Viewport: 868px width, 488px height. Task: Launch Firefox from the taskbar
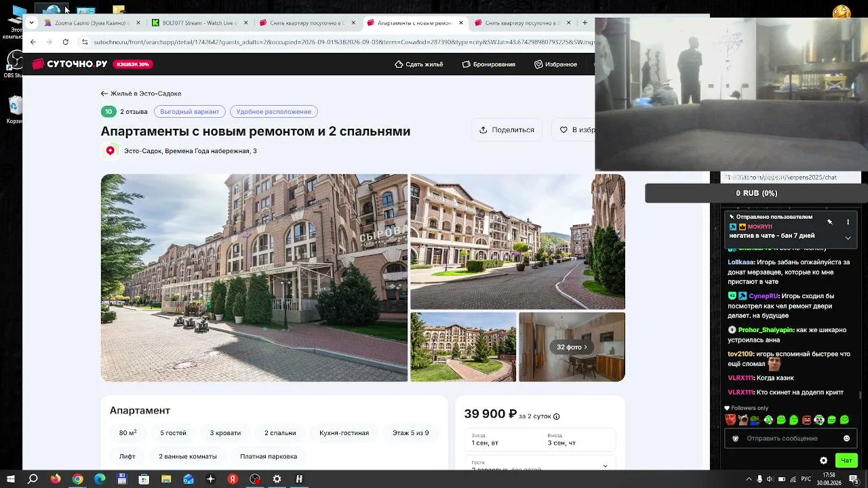(x=56, y=479)
